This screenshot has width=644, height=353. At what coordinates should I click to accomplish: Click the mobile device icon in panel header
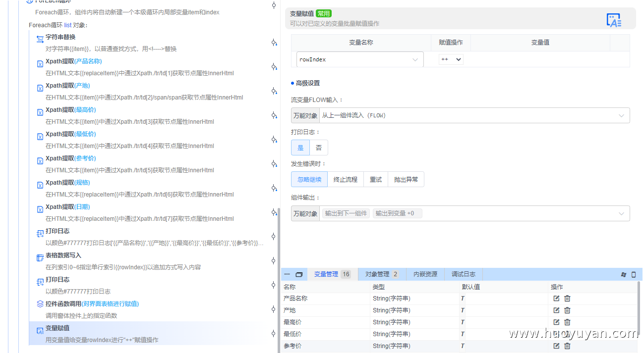point(633,274)
